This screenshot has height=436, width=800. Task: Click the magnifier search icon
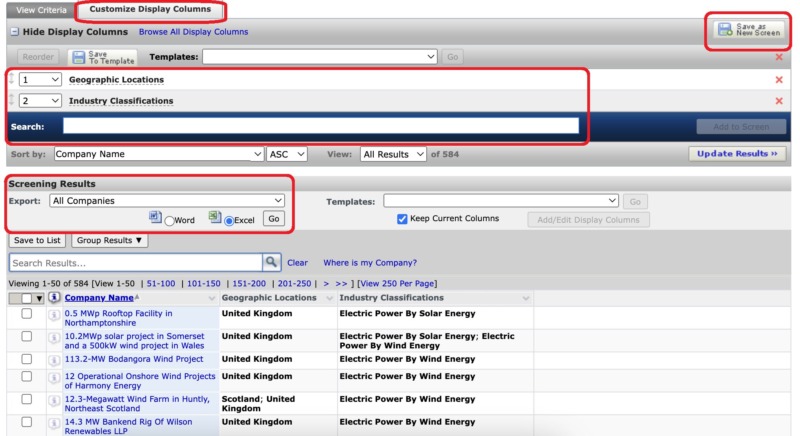pos(271,262)
